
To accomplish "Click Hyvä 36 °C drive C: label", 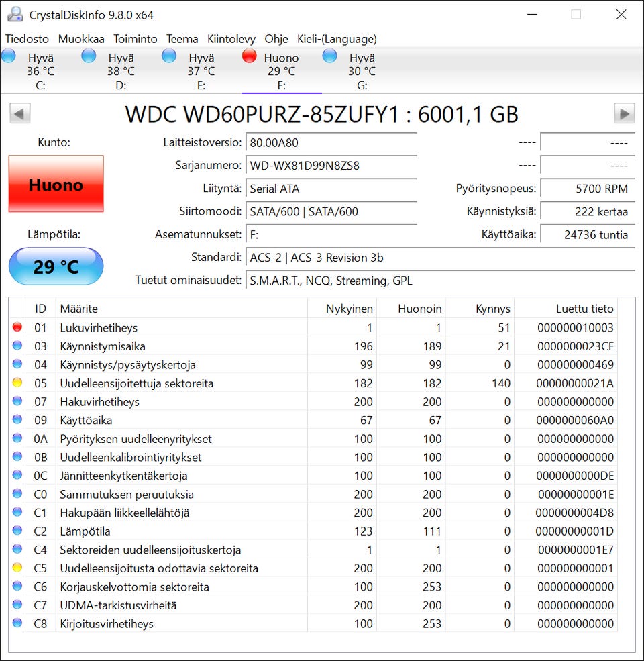I will click(40, 71).
